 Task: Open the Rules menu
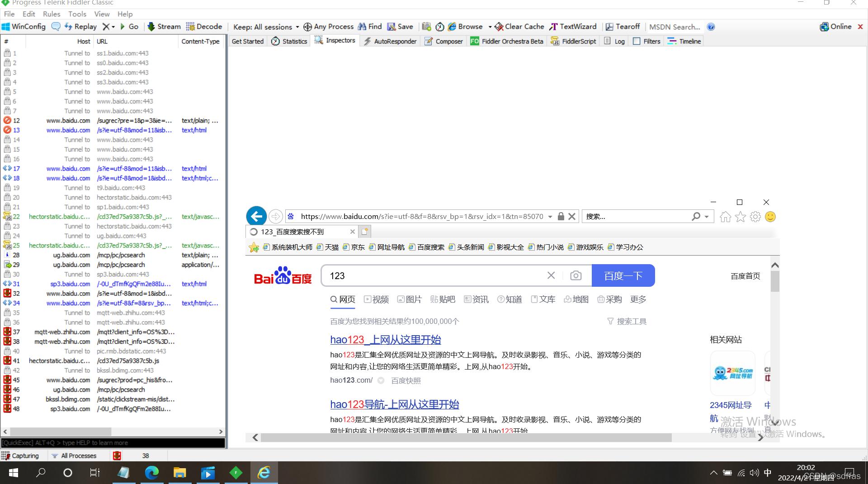coord(52,14)
